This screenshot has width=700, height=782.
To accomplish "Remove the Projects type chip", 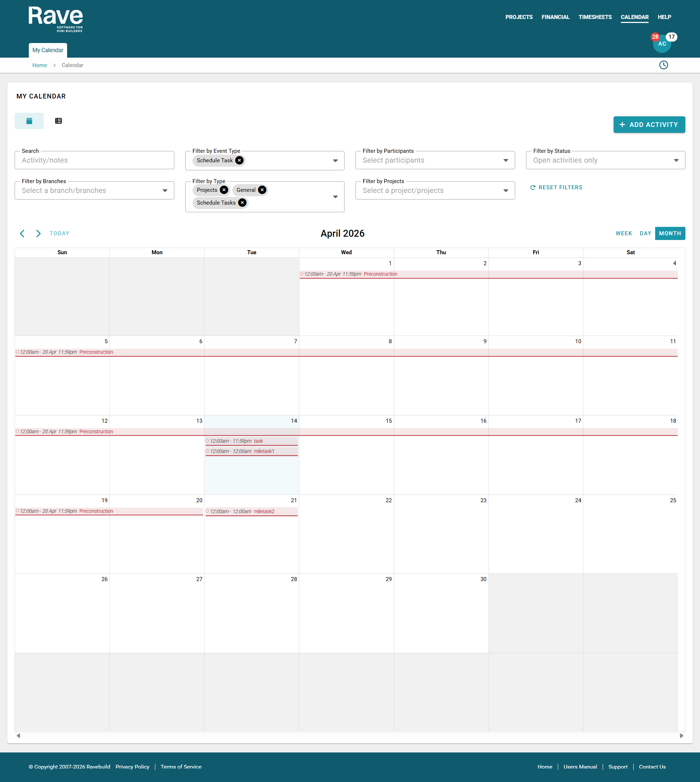I will coord(224,190).
